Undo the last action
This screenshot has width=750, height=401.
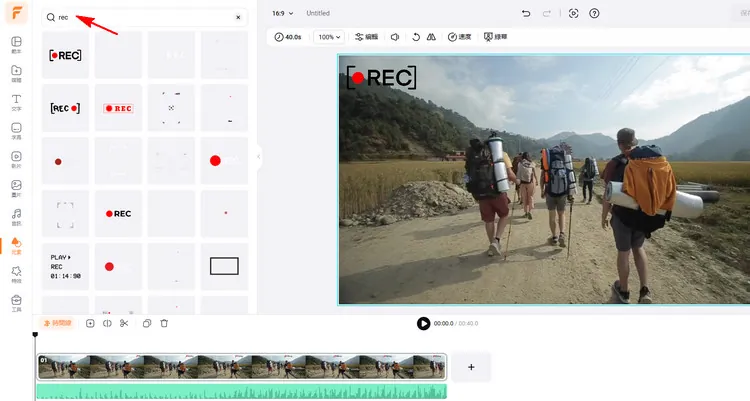tap(526, 13)
